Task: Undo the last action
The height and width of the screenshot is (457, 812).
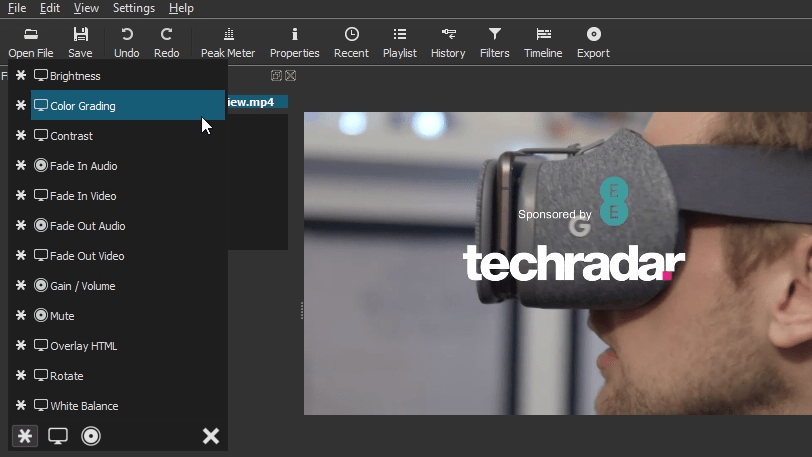Action: point(126,42)
